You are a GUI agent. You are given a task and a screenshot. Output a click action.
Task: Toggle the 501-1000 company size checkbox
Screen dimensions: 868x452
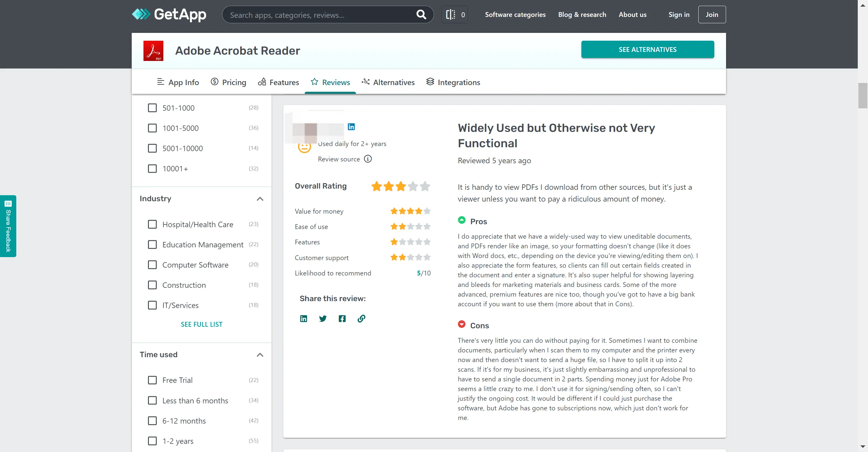pyautogui.click(x=152, y=107)
